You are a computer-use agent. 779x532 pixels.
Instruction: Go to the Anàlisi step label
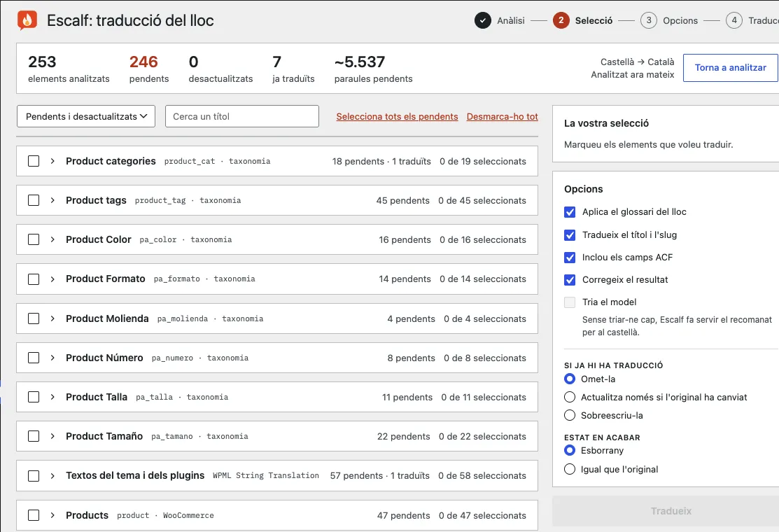pyautogui.click(x=511, y=20)
